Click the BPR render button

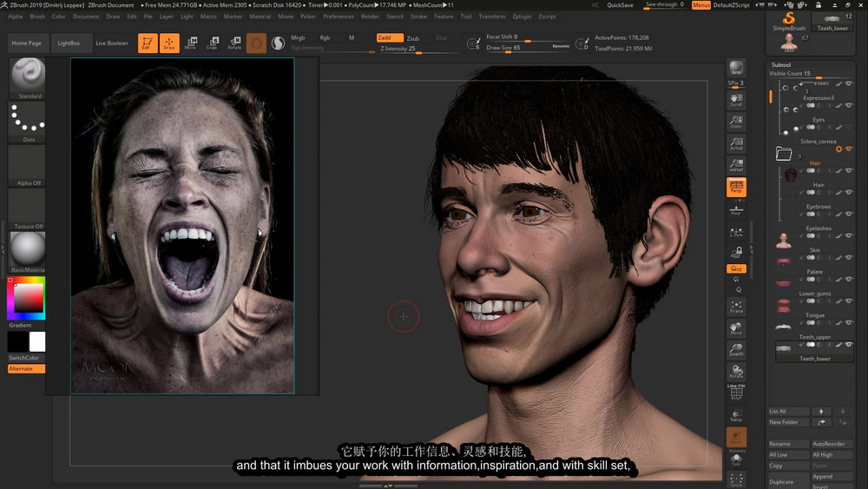pos(736,69)
